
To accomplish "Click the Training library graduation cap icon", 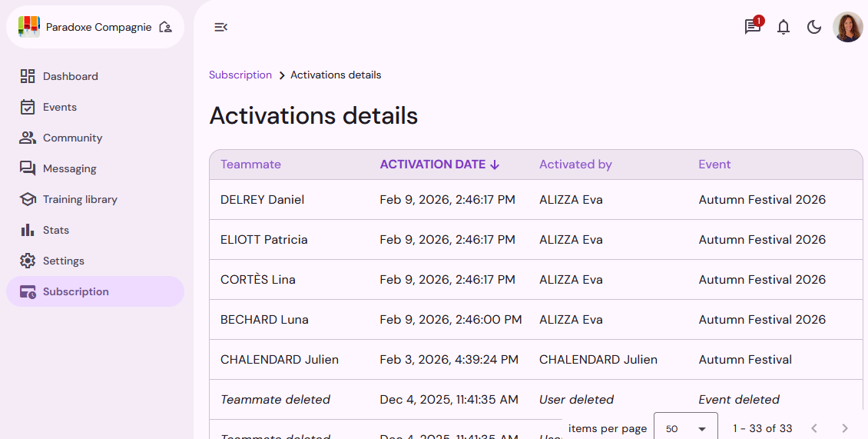I will tap(28, 199).
